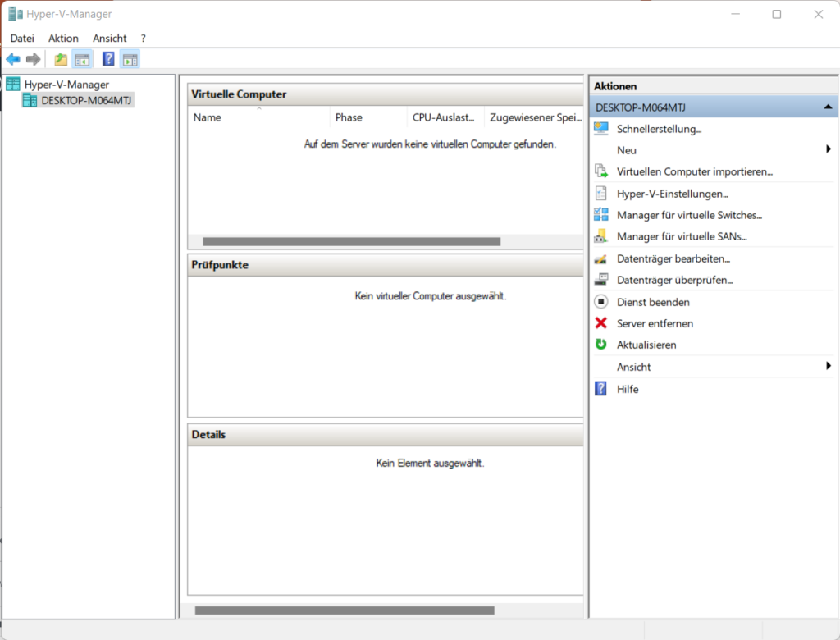Screen dimensions: 840x640
Task: Open the Aktion menu
Action: pos(63,38)
